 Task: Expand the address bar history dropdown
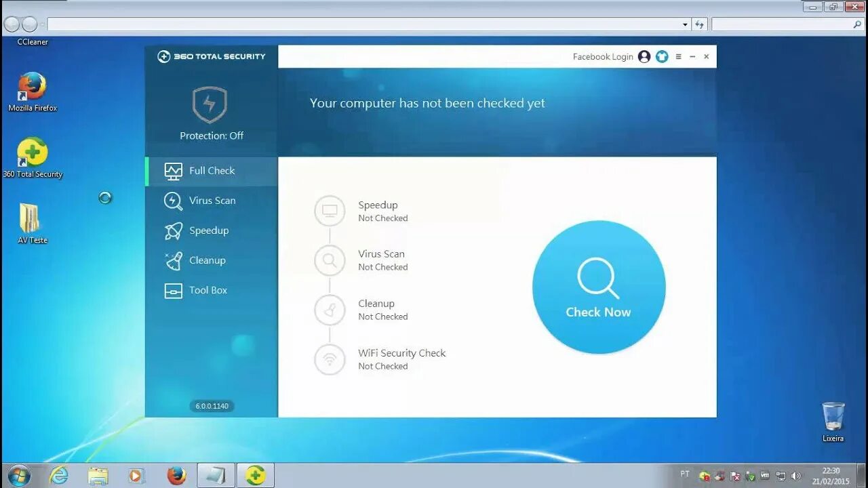coord(686,24)
